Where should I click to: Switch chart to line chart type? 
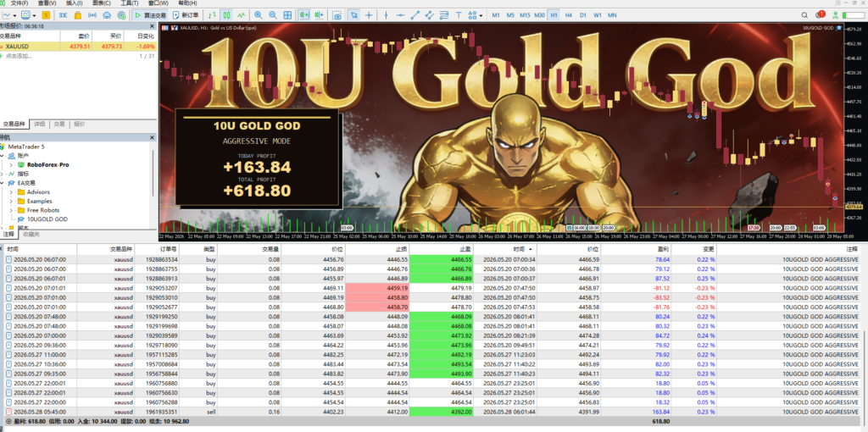click(242, 15)
